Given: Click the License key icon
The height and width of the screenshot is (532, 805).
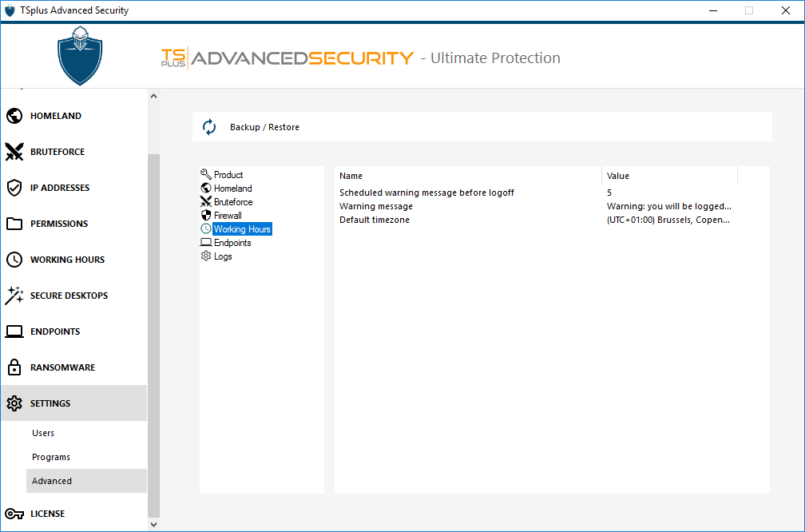Looking at the screenshot, I should (x=14, y=514).
